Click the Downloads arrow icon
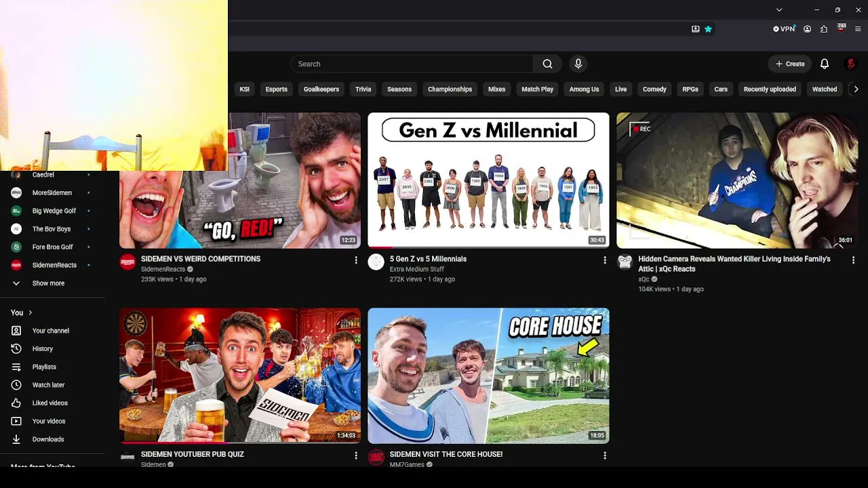Viewport: 868px width, 488px height. click(x=16, y=439)
